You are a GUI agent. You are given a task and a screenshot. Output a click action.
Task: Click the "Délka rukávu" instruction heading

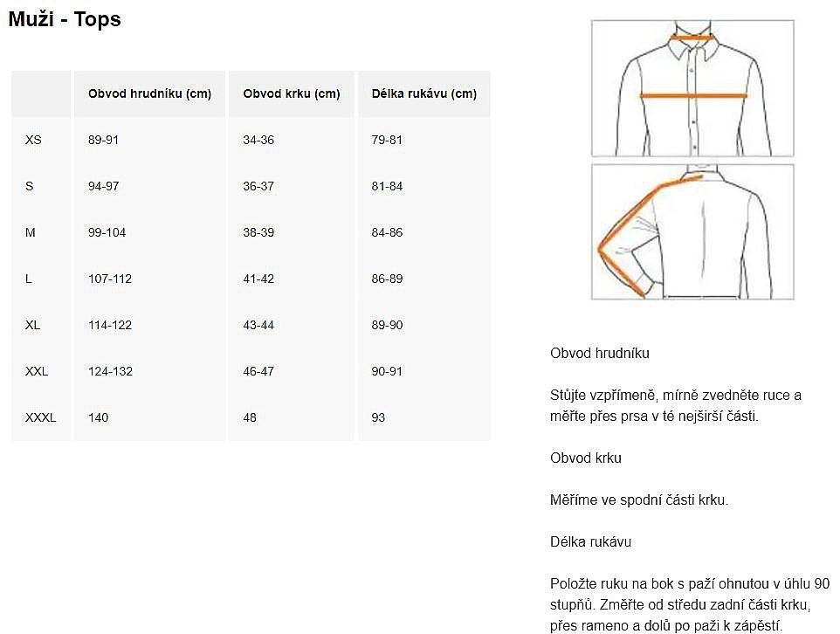[590, 542]
